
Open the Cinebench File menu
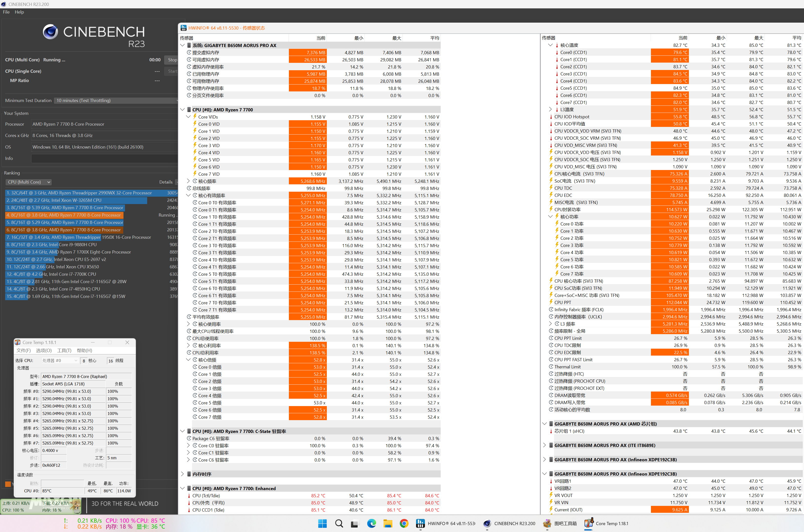click(x=6, y=12)
